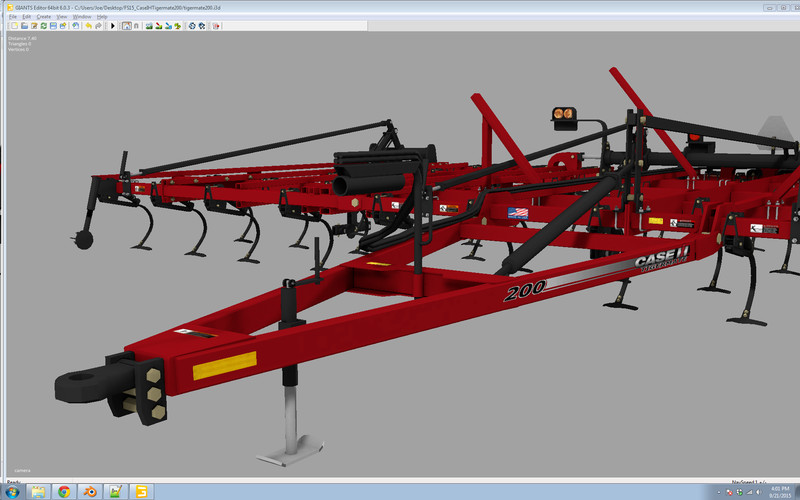Switch to Blender from the taskbar
800x500 pixels.
click(90, 491)
